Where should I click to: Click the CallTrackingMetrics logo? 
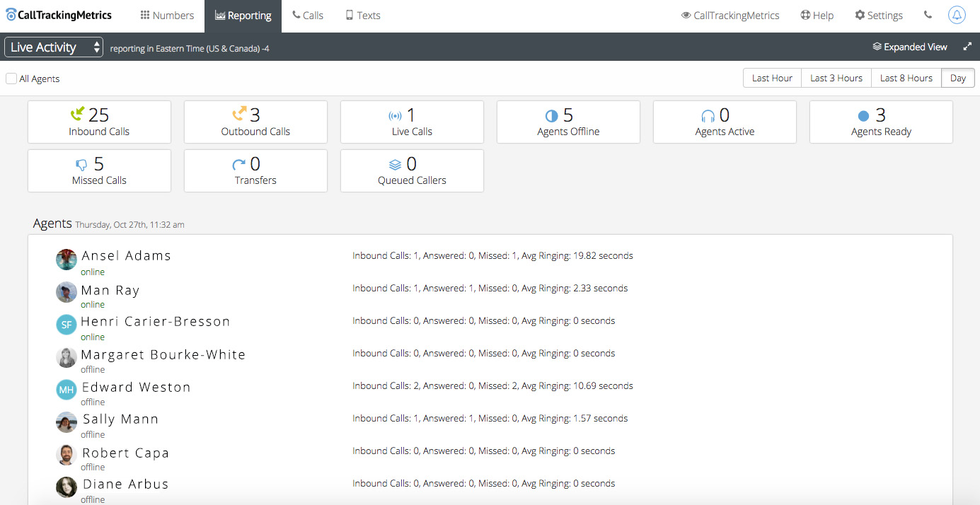58,15
